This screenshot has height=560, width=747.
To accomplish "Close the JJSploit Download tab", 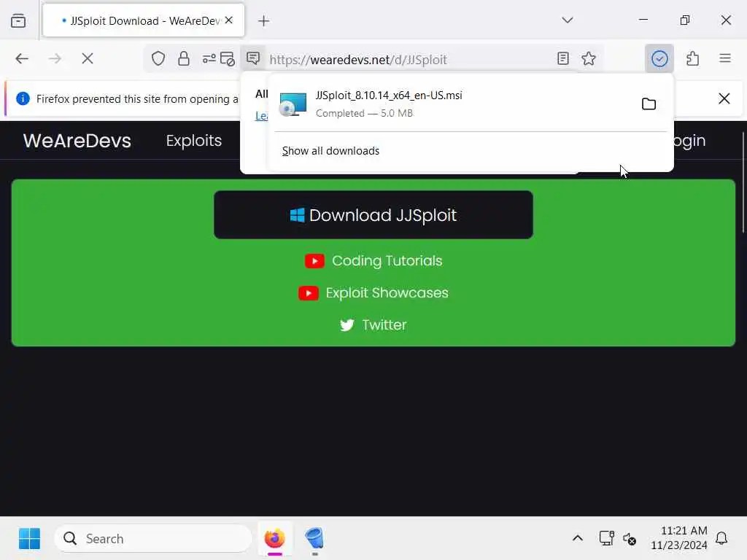I will click(228, 20).
